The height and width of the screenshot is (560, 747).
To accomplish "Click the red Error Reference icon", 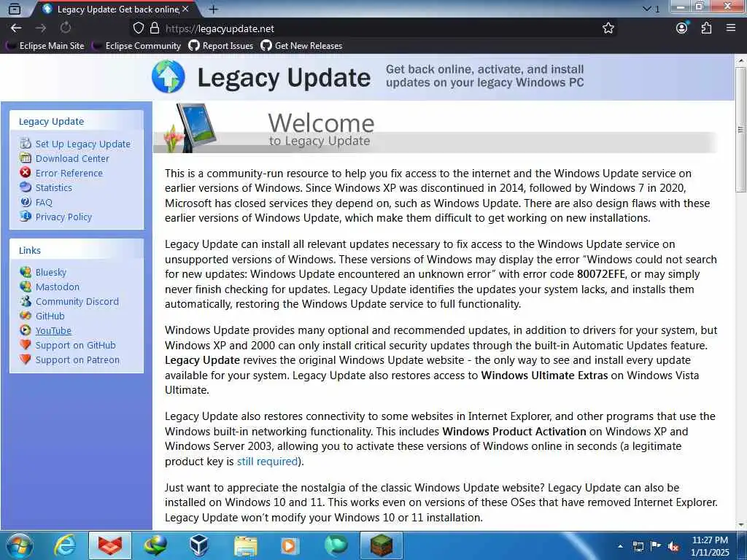I will [x=26, y=172].
